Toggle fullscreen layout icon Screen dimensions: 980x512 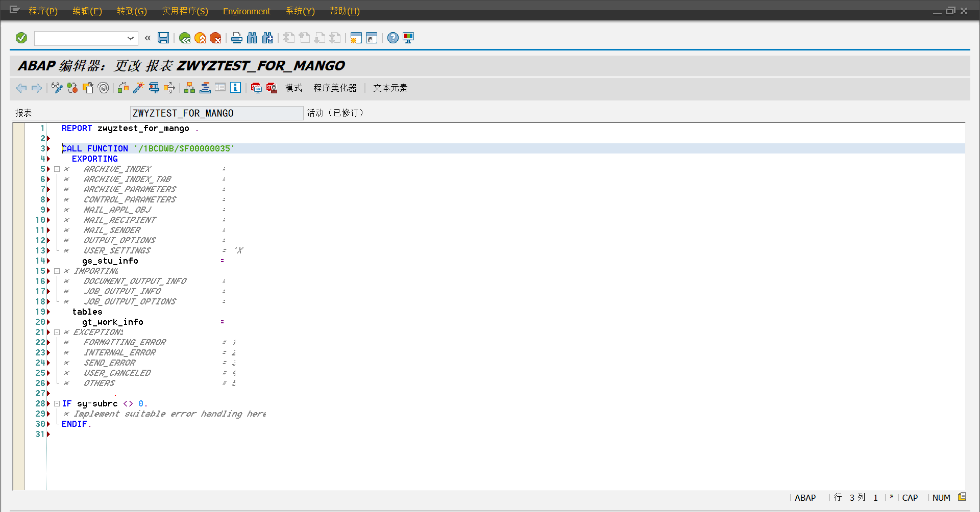click(x=220, y=88)
